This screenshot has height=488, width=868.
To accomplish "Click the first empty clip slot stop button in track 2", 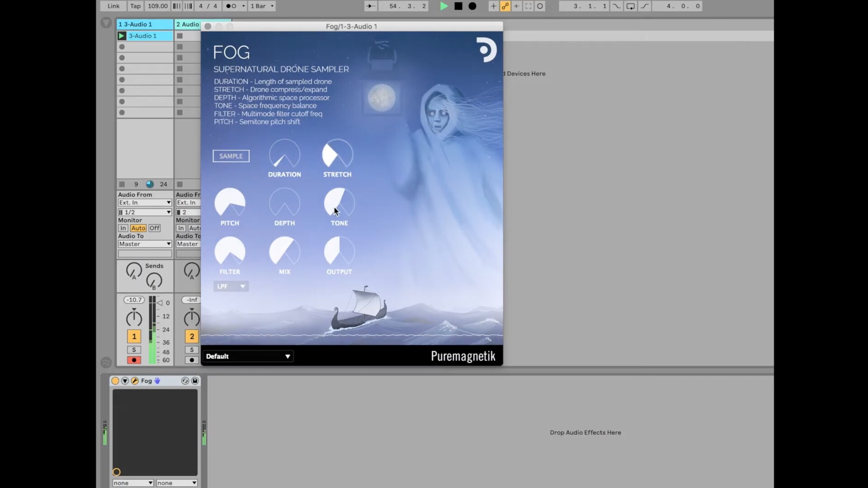I will pos(179,36).
